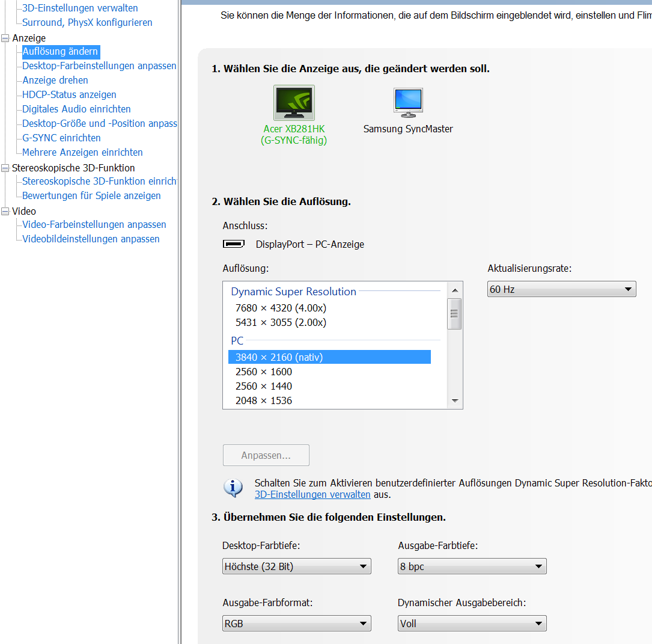Open Desktop-Farbeinstellungen anpassen
The image size is (652, 644).
click(99, 66)
